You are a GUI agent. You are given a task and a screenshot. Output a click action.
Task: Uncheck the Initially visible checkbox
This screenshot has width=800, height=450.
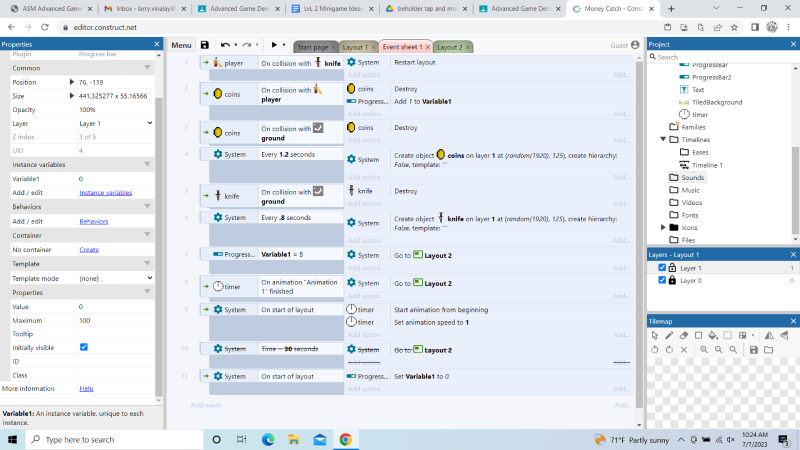(84, 347)
